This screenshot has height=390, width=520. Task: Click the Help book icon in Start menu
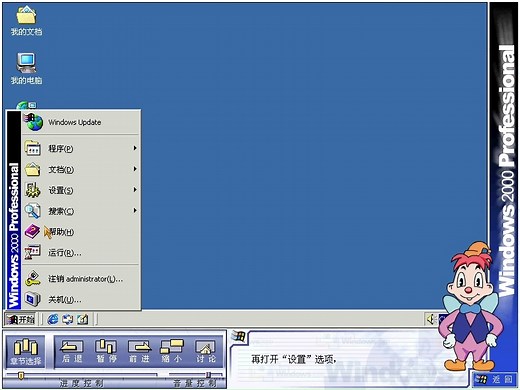tap(33, 231)
